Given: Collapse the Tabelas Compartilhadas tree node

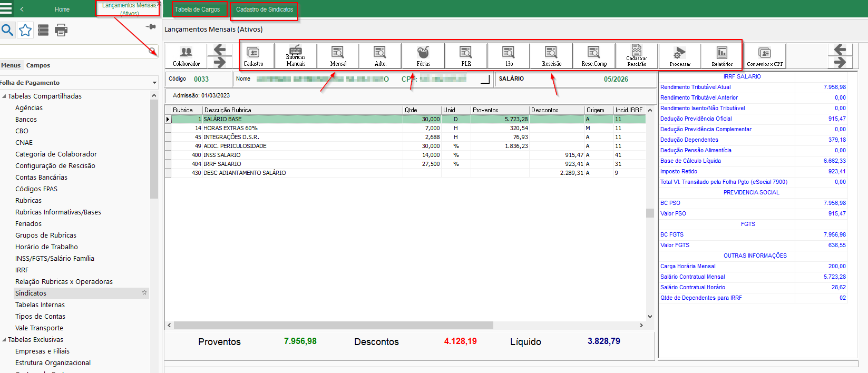Looking at the screenshot, I should point(4,96).
